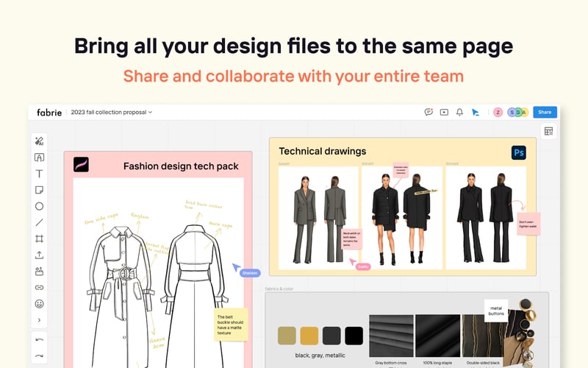Image resolution: width=588 pixels, height=368 pixels.
Task: Select the circle shape tool
Action: pyautogui.click(x=39, y=206)
